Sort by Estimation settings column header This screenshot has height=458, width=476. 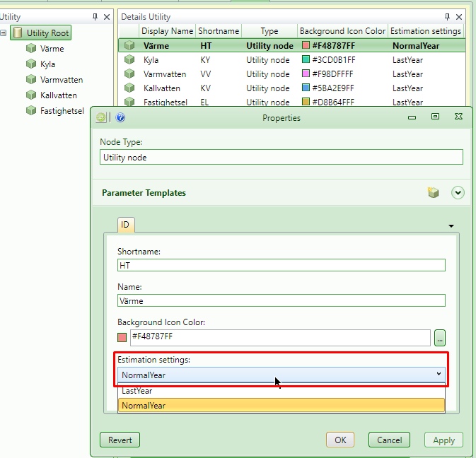pyautogui.click(x=426, y=31)
